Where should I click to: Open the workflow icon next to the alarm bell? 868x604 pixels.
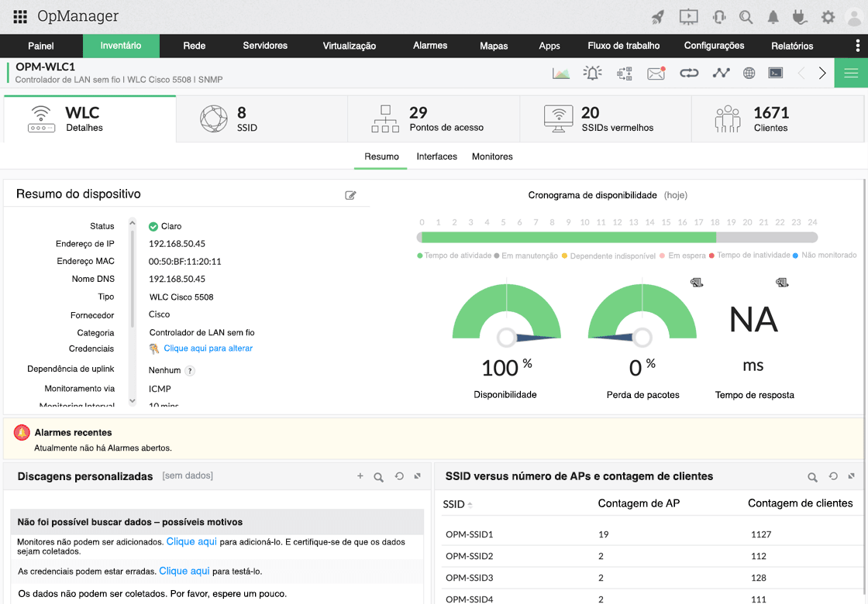tap(625, 72)
